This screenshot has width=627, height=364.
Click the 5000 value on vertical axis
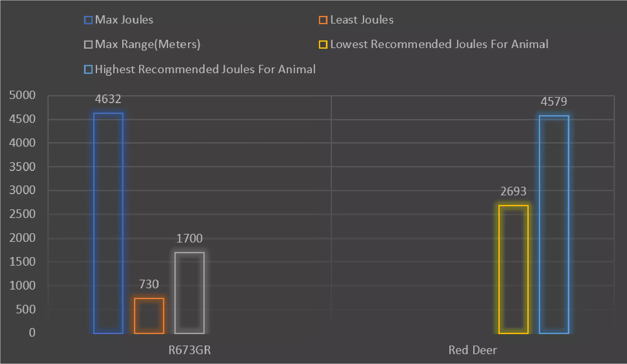pos(22,95)
